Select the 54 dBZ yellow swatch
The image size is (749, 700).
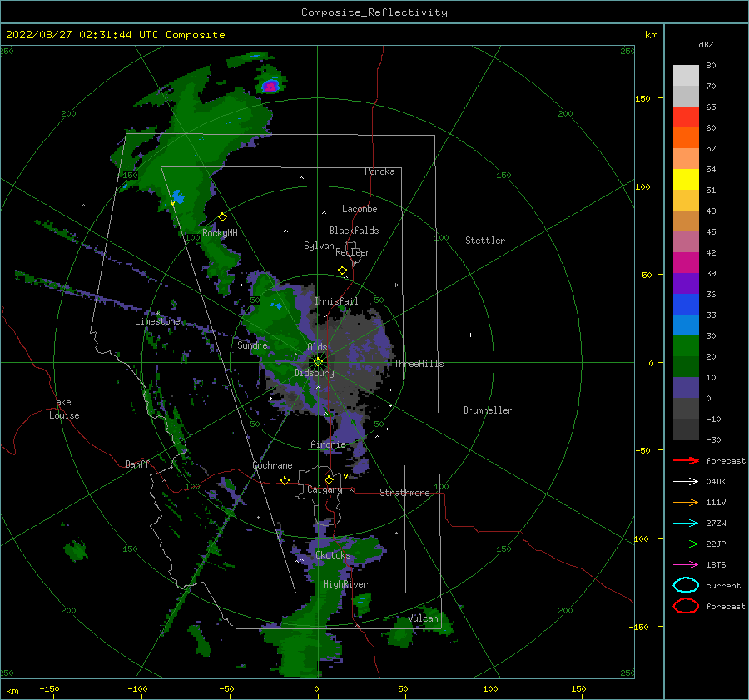pyautogui.click(x=686, y=180)
